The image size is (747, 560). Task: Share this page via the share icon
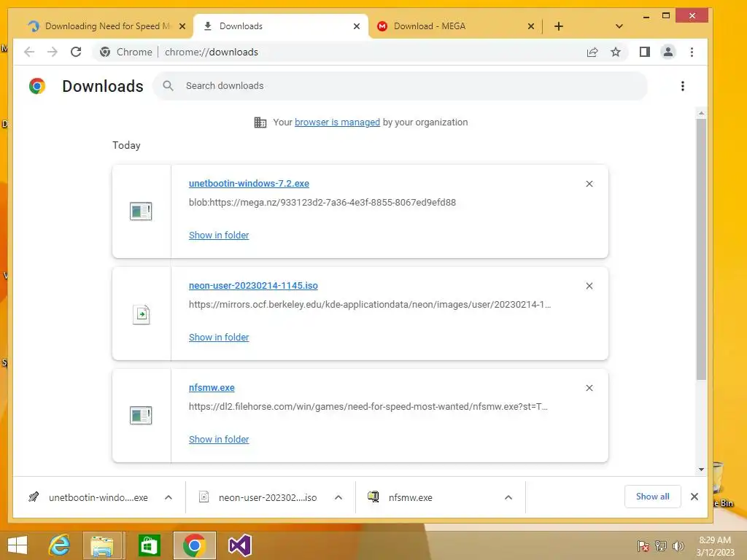tap(592, 52)
